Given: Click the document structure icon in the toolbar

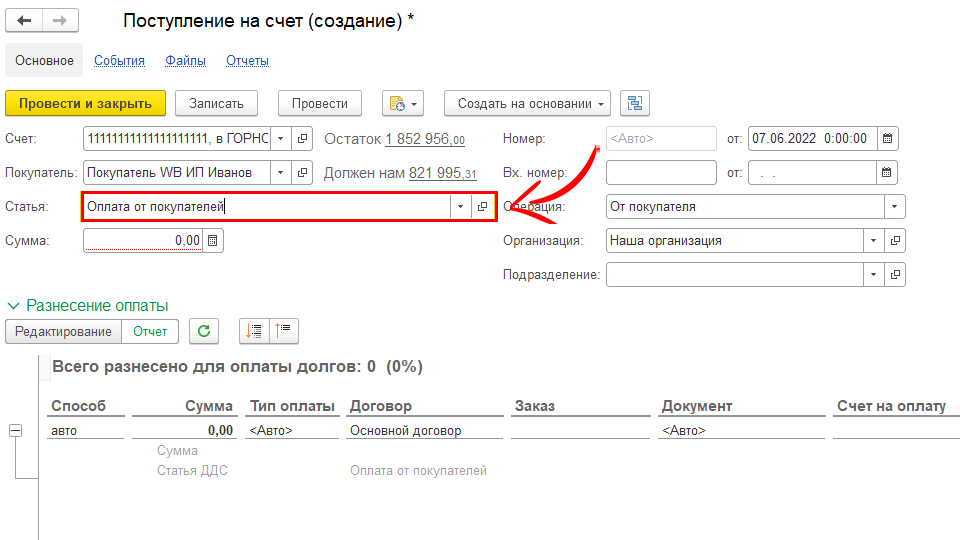Looking at the screenshot, I should (634, 103).
